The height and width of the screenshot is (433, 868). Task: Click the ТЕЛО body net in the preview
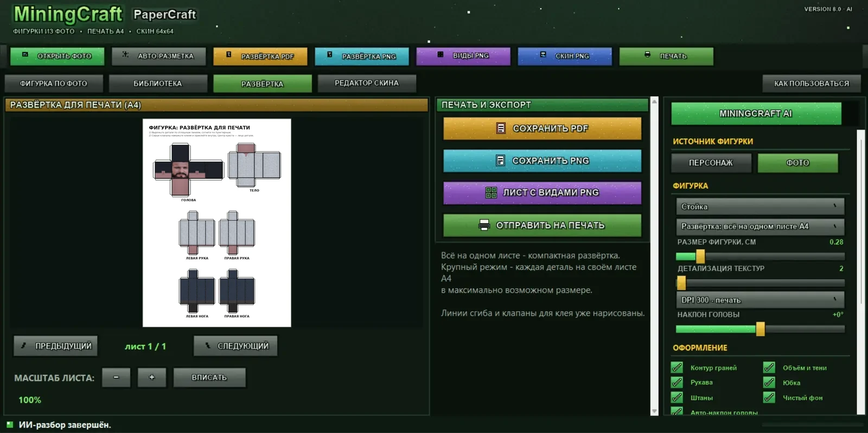pyautogui.click(x=254, y=165)
